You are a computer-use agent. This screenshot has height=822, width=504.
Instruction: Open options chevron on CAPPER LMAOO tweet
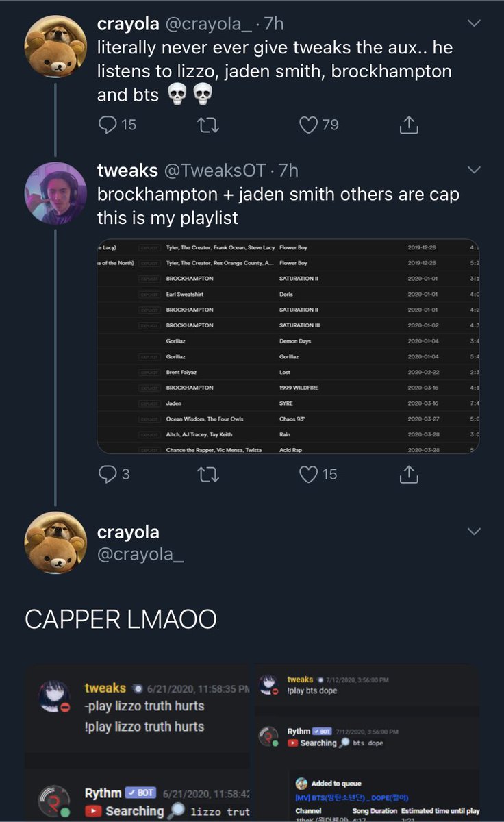point(473,532)
